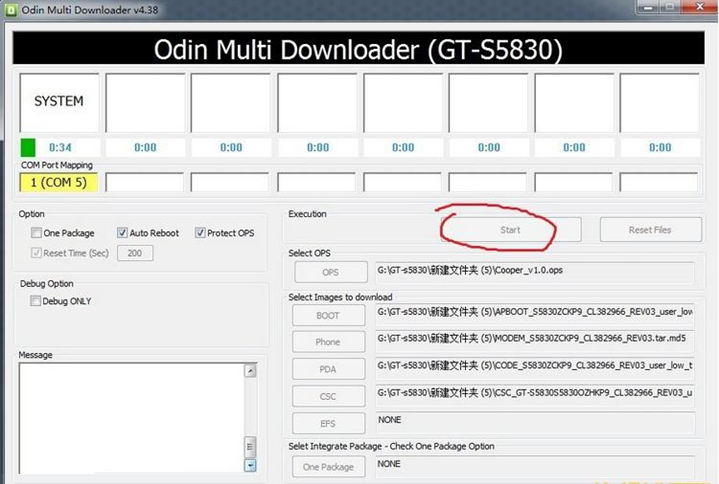Open the OPS file selector
This screenshot has width=719, height=484.
(331, 272)
